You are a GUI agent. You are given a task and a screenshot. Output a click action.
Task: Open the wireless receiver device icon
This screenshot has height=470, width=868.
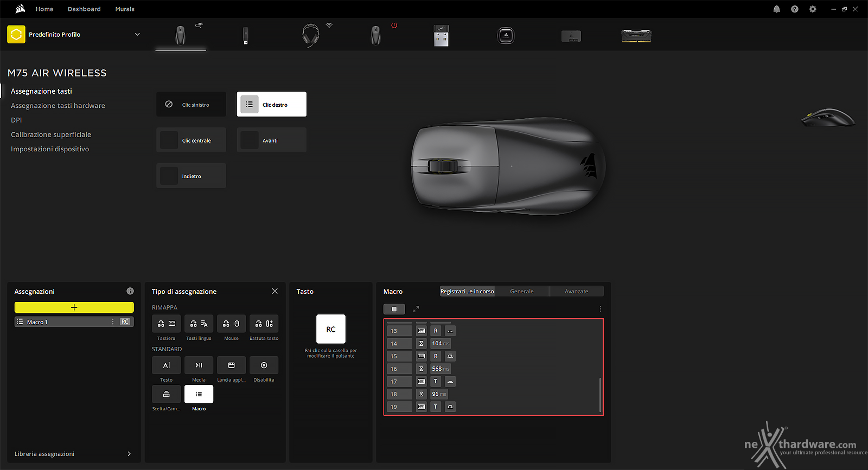[441, 36]
